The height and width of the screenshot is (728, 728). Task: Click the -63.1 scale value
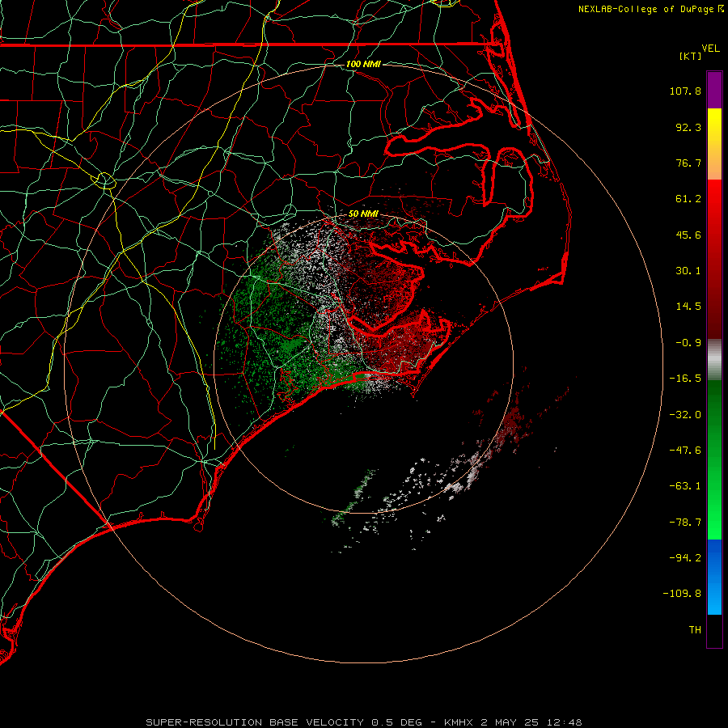coord(685,486)
